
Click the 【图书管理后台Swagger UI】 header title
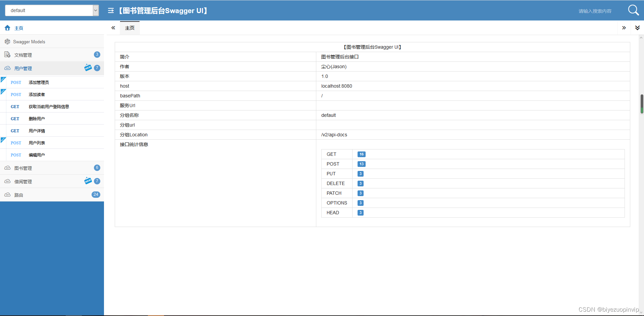[x=163, y=11]
